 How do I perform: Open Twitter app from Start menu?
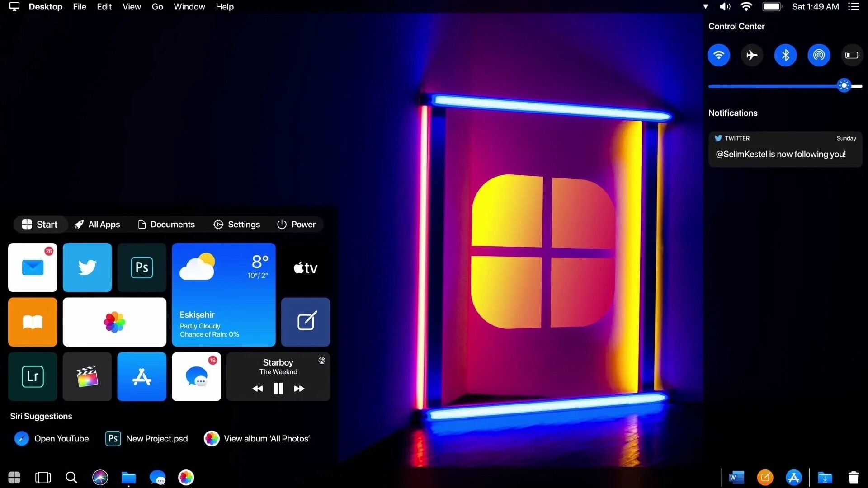point(87,267)
